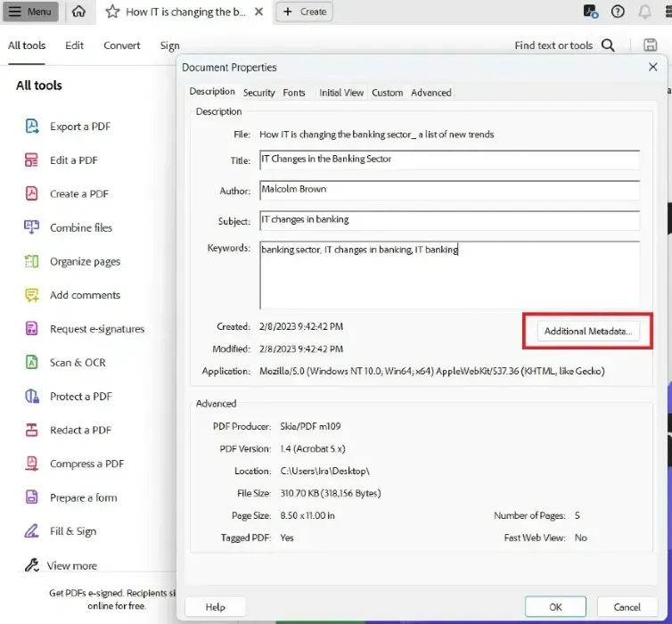
Task: Switch to the Fonts tab
Action: click(x=294, y=93)
